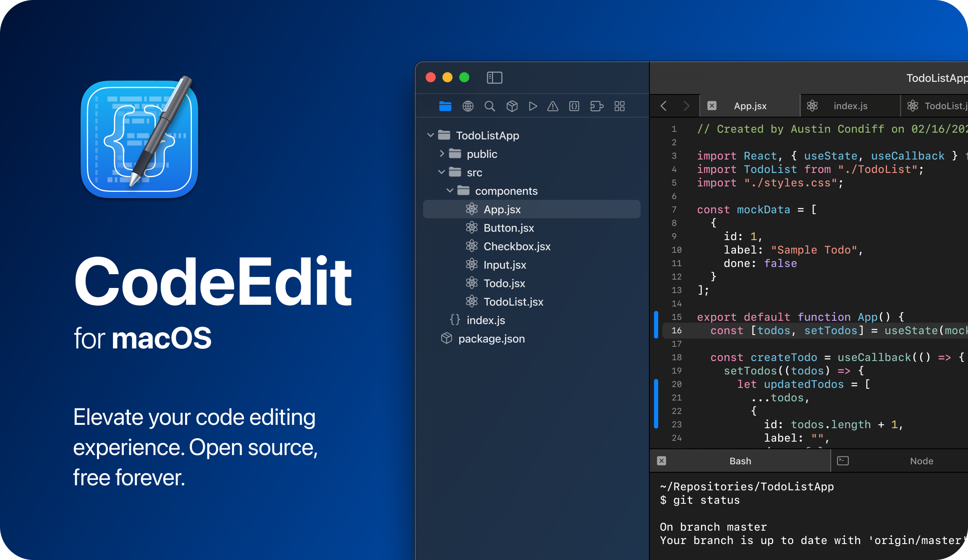Screen dimensions: 968x560
Task: Click the 'git status' command in terminal
Action: click(706, 500)
